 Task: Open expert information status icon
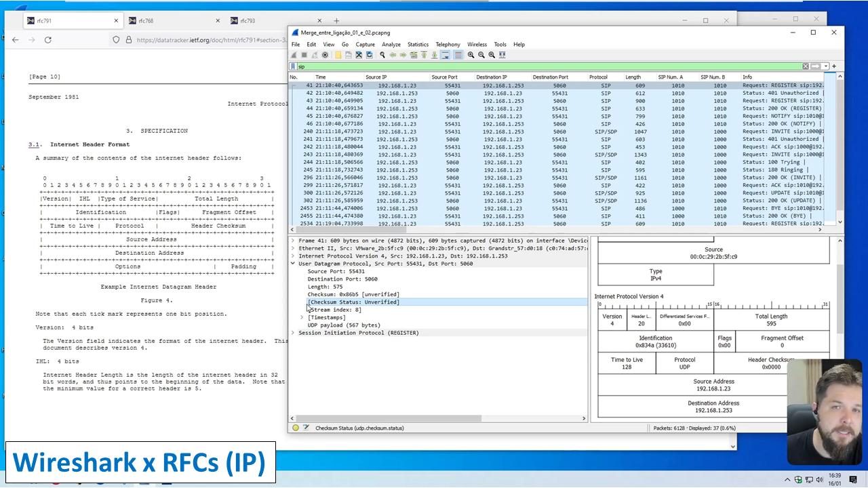295,428
